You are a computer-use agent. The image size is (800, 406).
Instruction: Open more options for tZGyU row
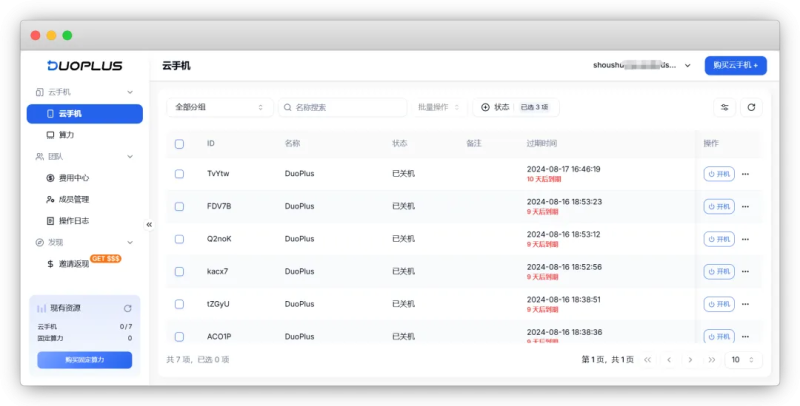coord(745,304)
